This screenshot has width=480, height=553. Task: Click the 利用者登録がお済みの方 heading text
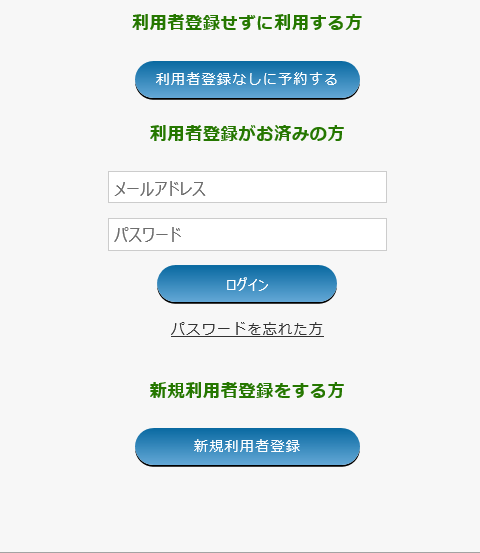click(x=247, y=133)
